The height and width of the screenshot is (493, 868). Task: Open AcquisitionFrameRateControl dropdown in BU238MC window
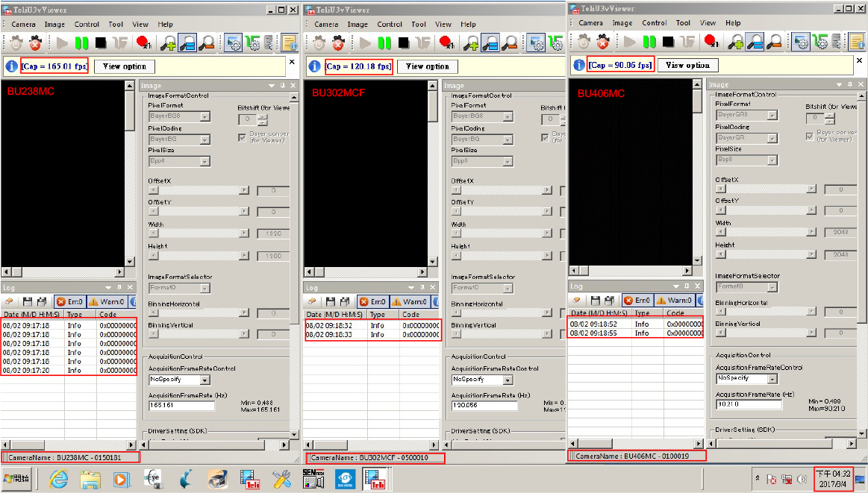(180, 380)
